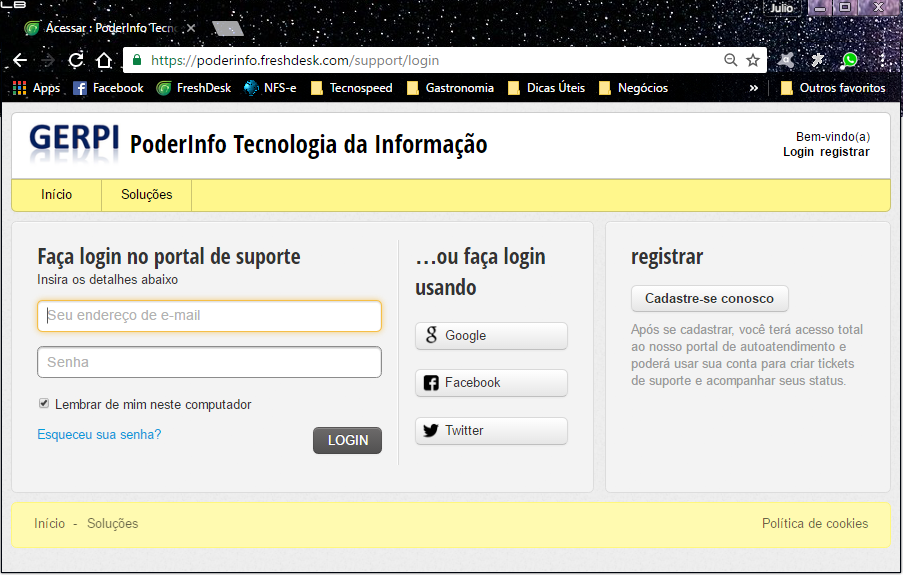Bookmark this page with the star icon
This screenshot has height=575, width=903.
[x=753, y=60]
